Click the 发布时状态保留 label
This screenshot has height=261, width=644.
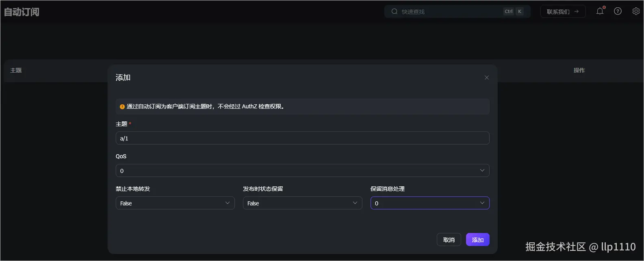(263, 189)
